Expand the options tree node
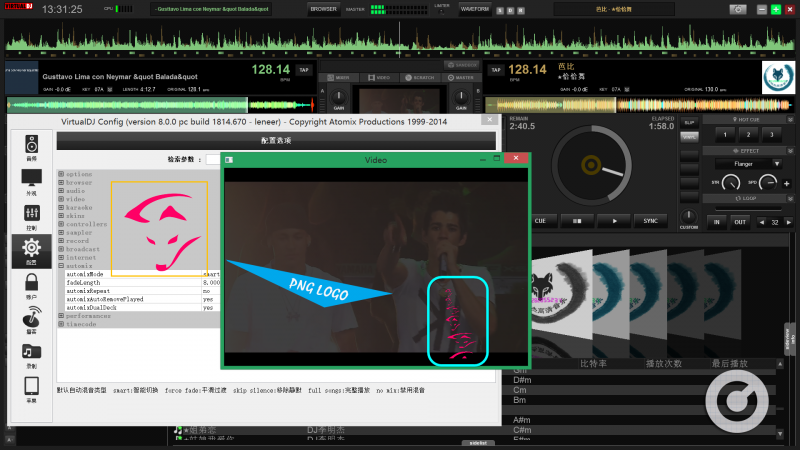Viewport: 800px width, 450px height. coord(61,174)
